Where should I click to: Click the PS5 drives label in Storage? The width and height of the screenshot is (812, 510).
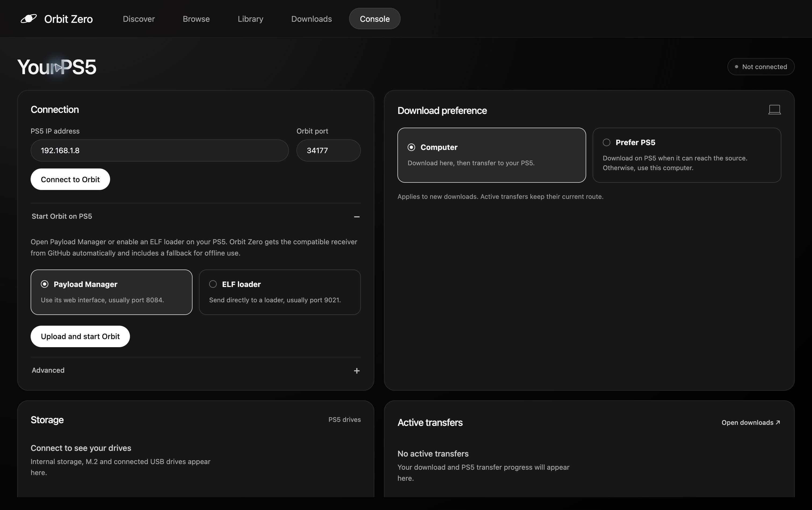[345, 420]
